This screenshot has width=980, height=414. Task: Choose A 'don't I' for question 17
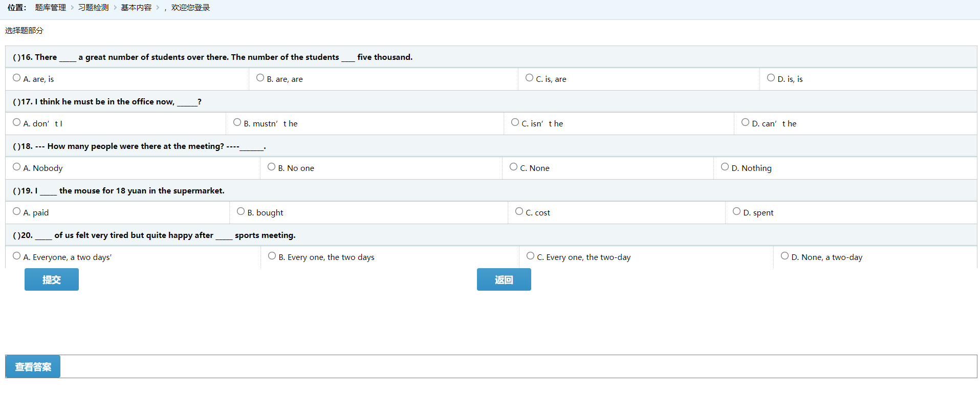17,122
